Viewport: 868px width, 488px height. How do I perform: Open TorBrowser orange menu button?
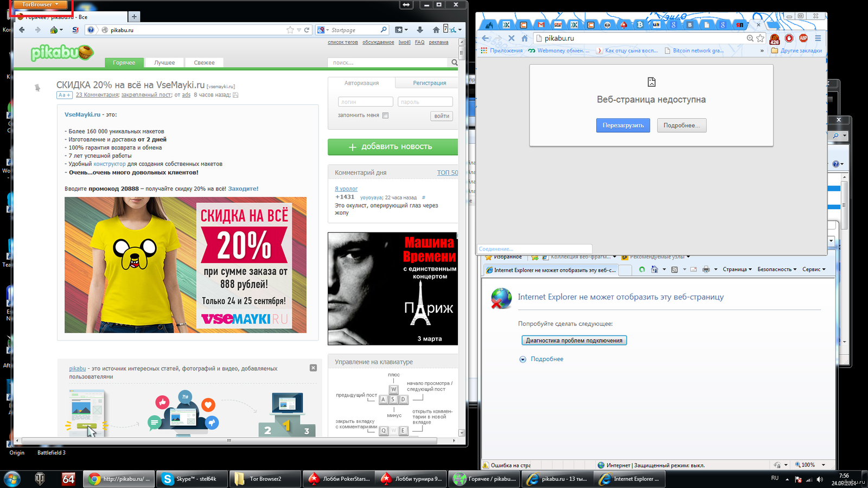[41, 4]
